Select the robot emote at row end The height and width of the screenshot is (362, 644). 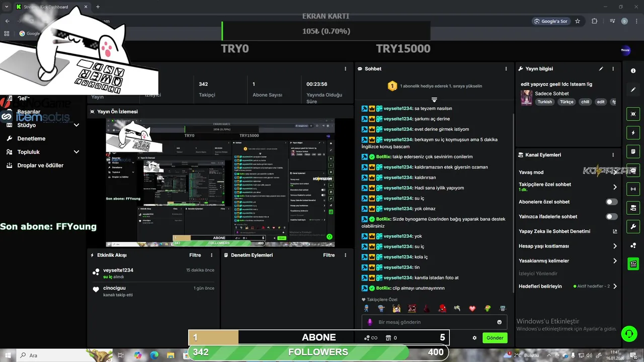tap(502, 308)
